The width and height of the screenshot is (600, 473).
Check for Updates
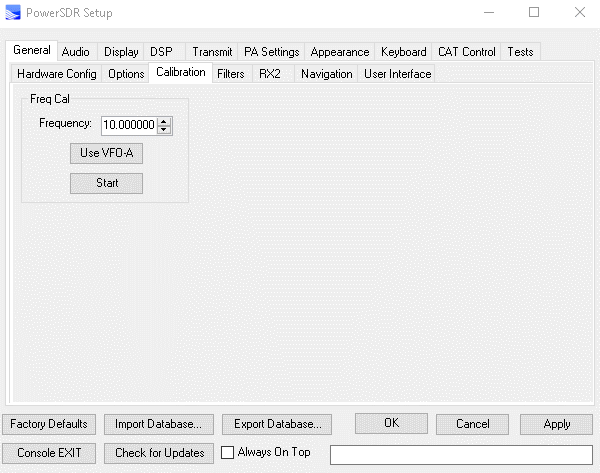[159, 453]
